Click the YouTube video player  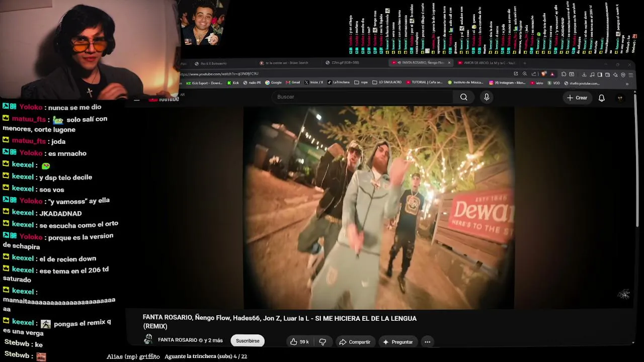pyautogui.click(x=379, y=207)
